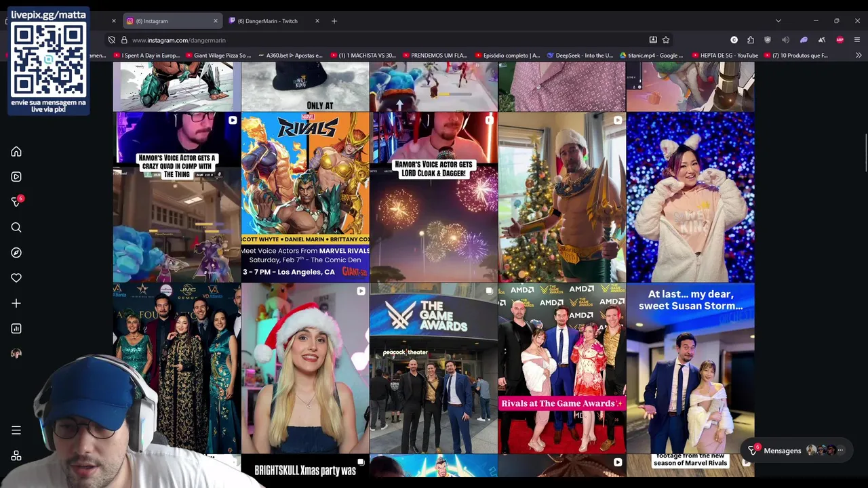Open blonde woman in Santa hat reel
Viewport: 868px width, 488px height.
tap(305, 368)
